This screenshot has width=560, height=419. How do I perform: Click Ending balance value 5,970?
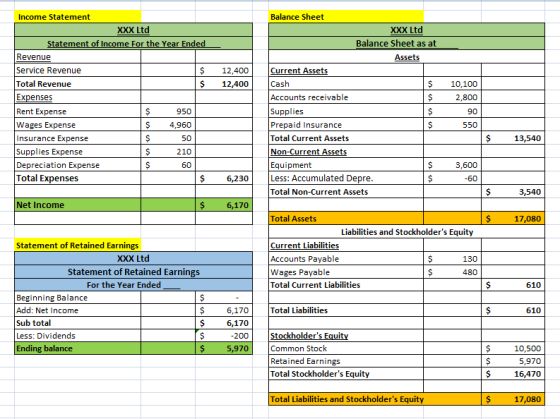224,348
